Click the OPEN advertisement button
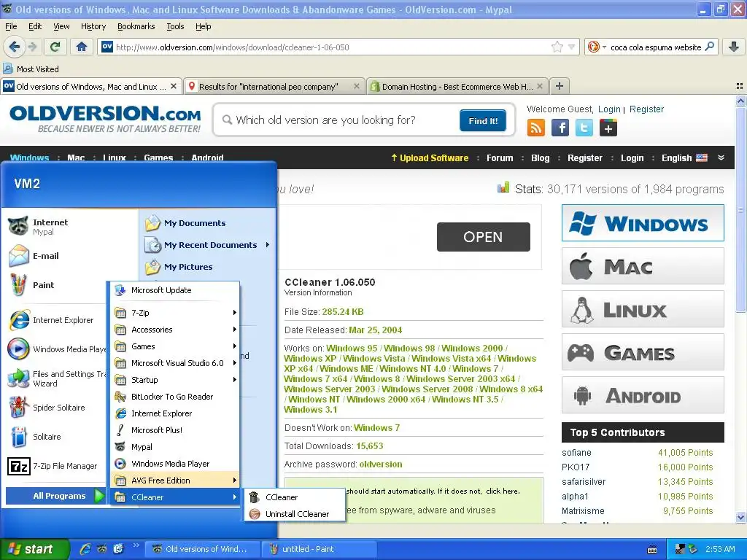This screenshot has height=560, width=747. pyautogui.click(x=483, y=237)
